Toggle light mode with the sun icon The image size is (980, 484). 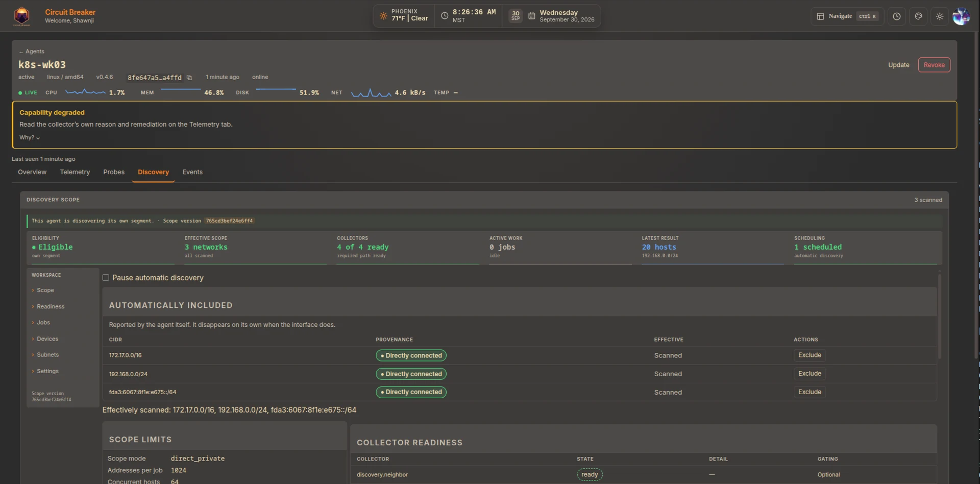[940, 16]
